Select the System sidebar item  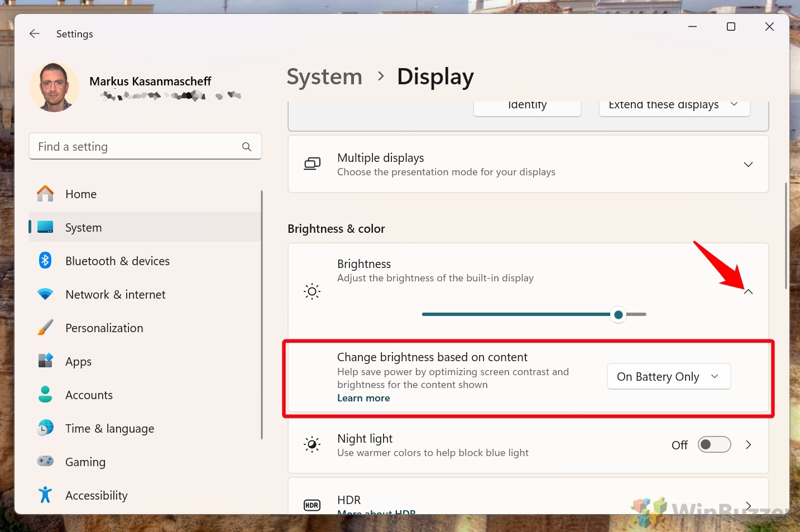tap(145, 227)
